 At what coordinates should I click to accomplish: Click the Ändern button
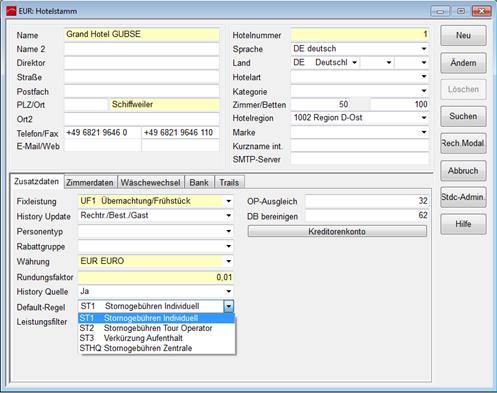coord(463,63)
